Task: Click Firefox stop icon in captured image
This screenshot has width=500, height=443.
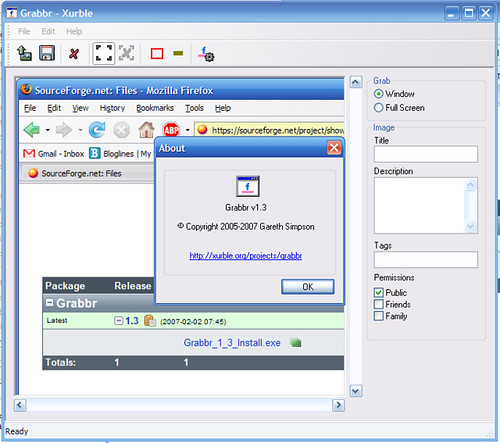Action: 122,130
